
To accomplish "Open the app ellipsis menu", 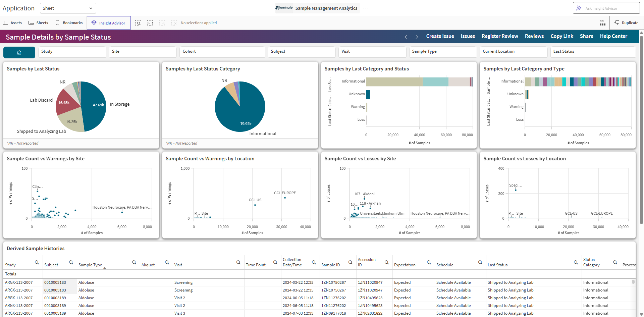I will pyautogui.click(x=366, y=8).
